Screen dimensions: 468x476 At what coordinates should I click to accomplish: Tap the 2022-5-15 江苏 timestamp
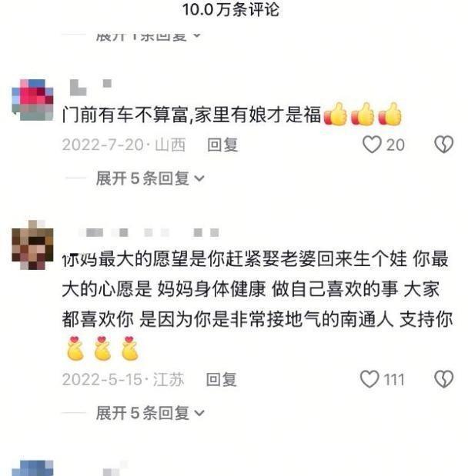(x=123, y=379)
